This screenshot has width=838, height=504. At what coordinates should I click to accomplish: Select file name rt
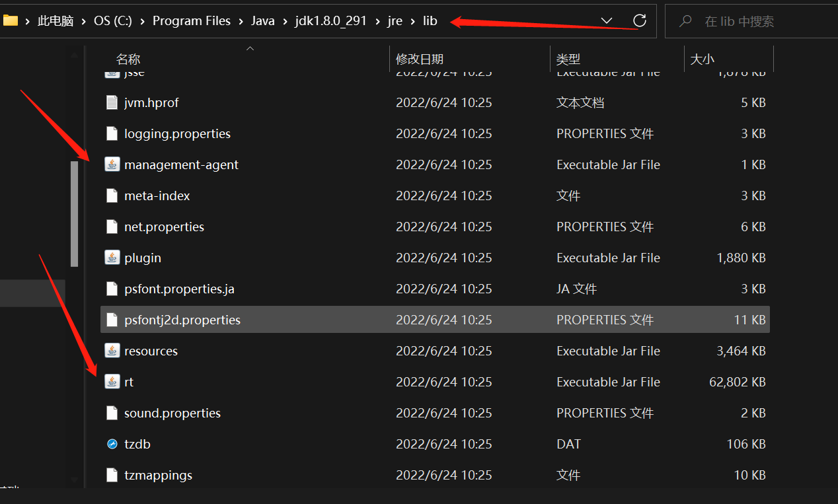point(129,382)
